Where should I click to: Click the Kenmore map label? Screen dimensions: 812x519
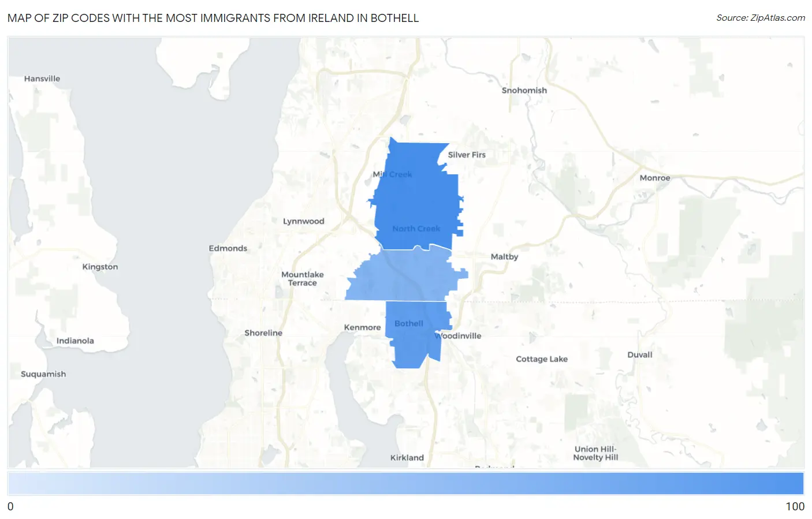click(x=362, y=327)
